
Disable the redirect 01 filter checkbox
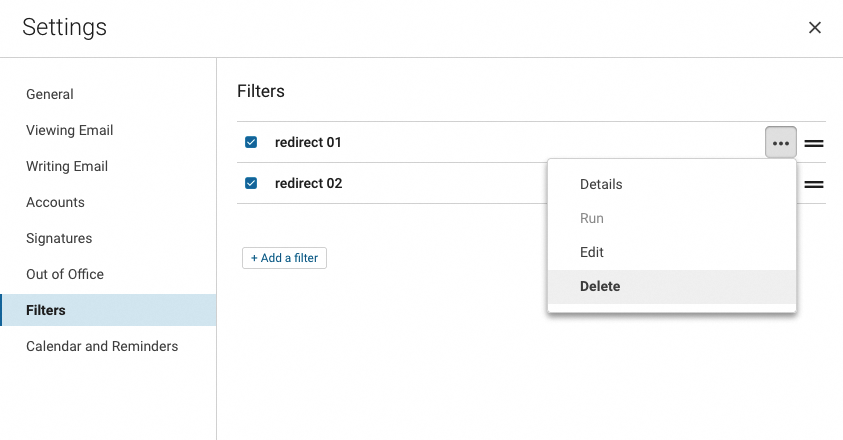(x=251, y=142)
